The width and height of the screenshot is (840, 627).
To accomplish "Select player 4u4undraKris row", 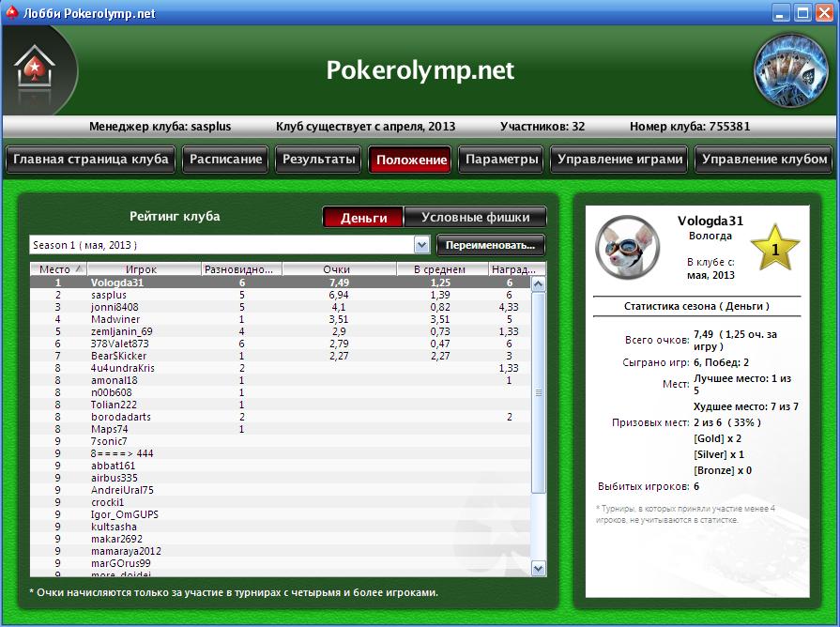I will 281,368.
